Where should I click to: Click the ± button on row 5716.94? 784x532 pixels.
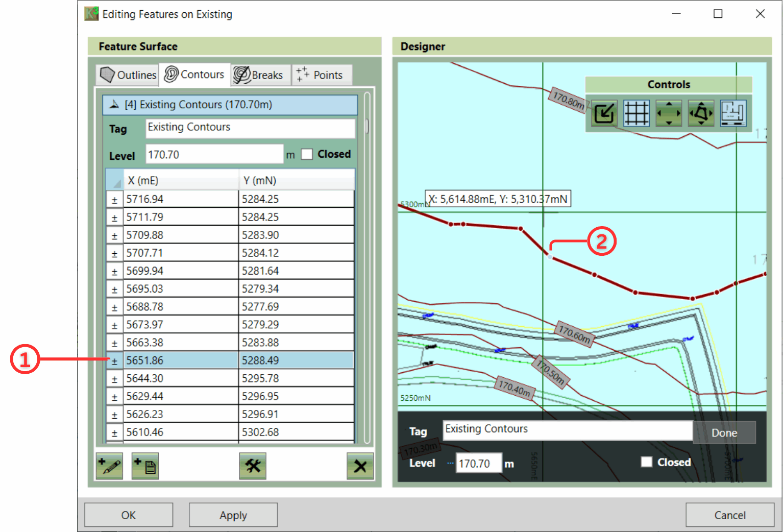[x=114, y=200]
